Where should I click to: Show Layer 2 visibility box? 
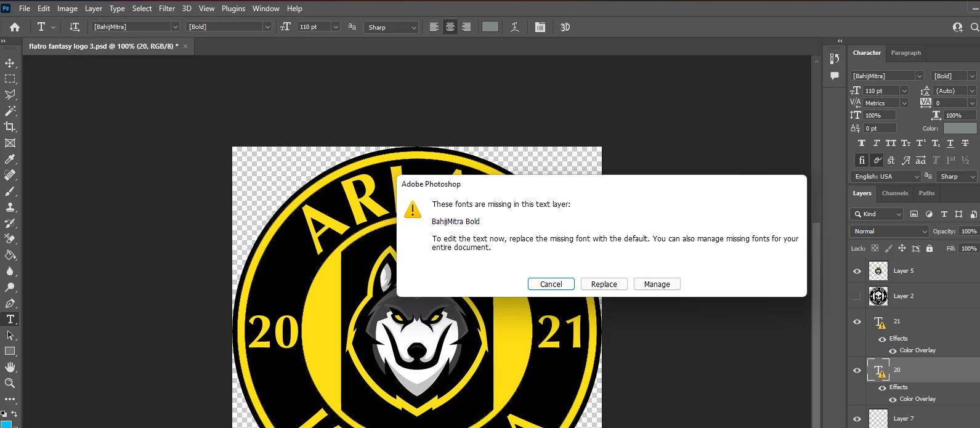(x=857, y=296)
